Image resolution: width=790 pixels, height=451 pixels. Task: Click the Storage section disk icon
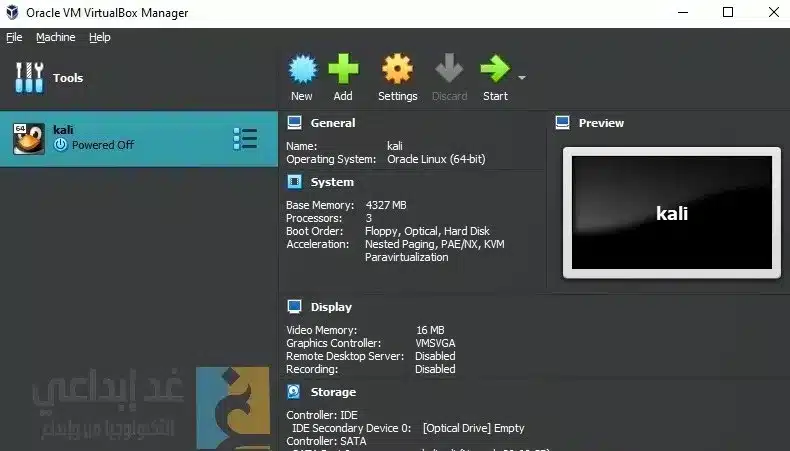pyautogui.click(x=294, y=392)
